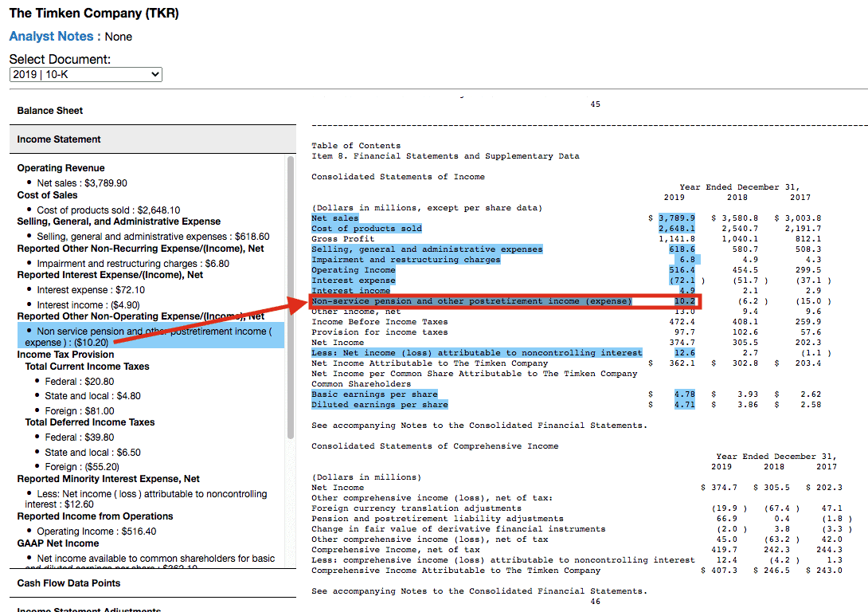Click the highlighted 12.6 noncontrolling interest value

[685, 353]
